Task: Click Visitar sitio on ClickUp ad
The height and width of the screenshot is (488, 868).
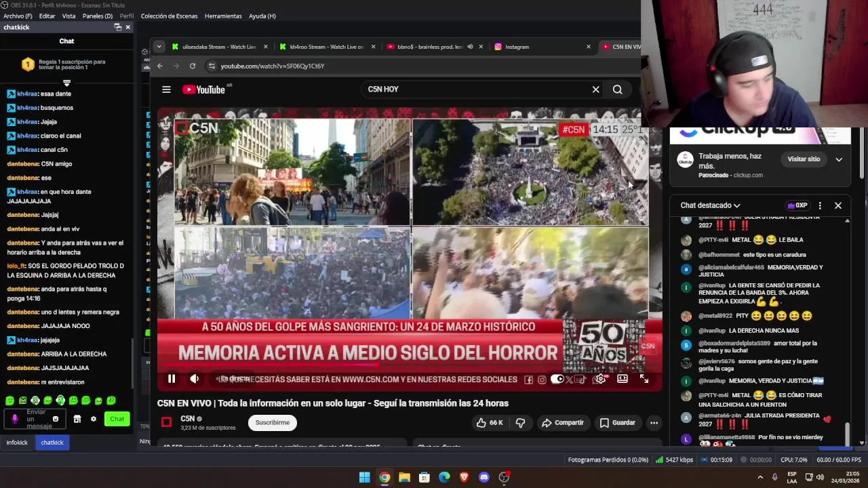Action: [804, 159]
